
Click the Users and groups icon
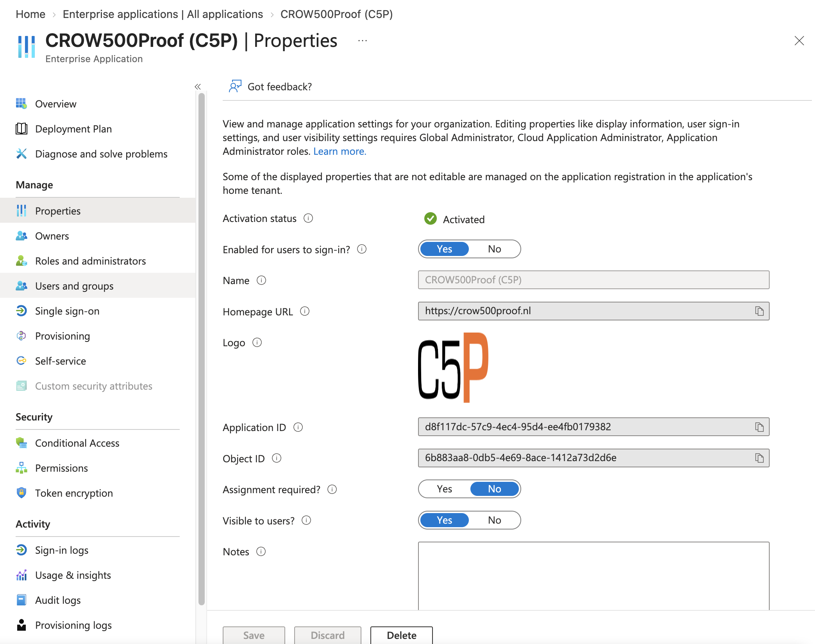tap(21, 286)
